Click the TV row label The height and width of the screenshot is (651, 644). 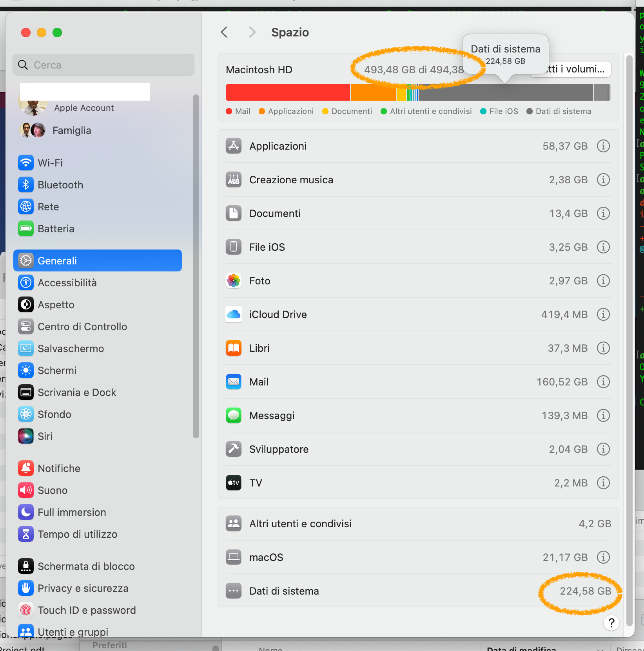tap(256, 483)
